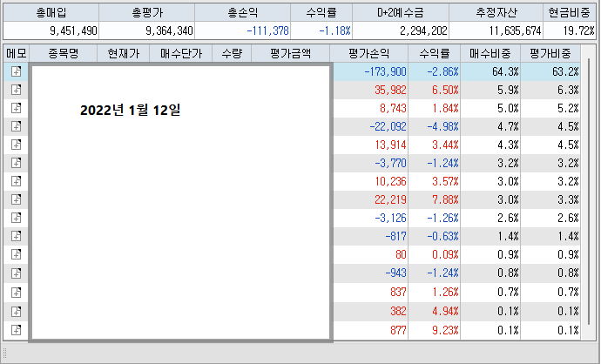Open memo icon in the -22,092 row

(x=16, y=126)
